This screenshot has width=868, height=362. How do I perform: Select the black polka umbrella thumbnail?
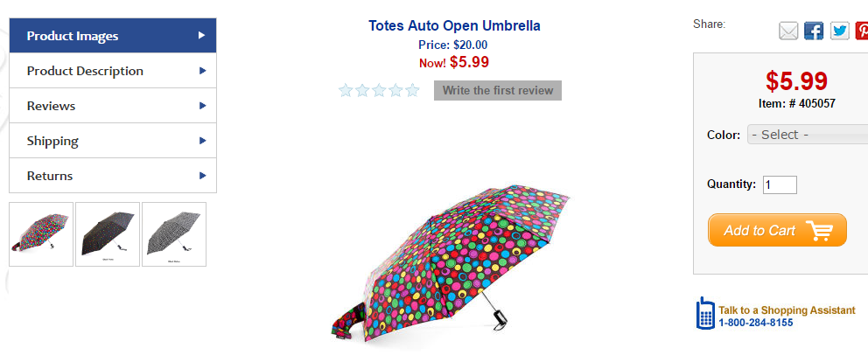tap(108, 234)
